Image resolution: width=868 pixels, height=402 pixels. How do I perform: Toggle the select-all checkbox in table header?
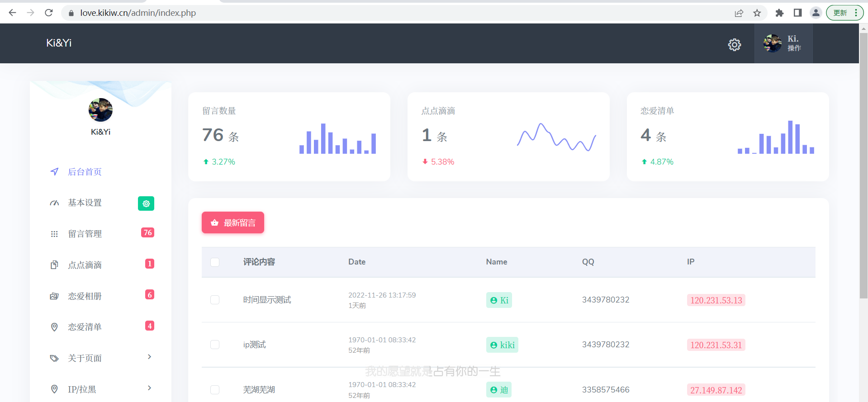point(215,262)
